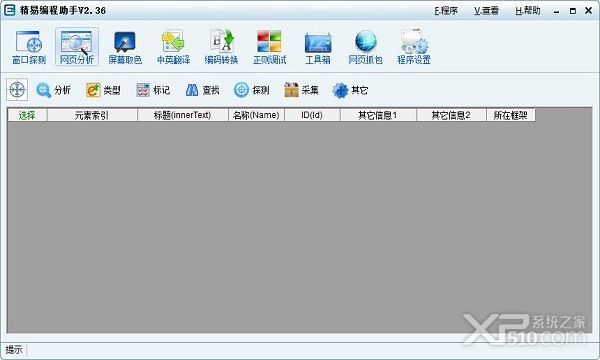Click the 所在框架 column header
The image size is (600, 360).
point(511,115)
